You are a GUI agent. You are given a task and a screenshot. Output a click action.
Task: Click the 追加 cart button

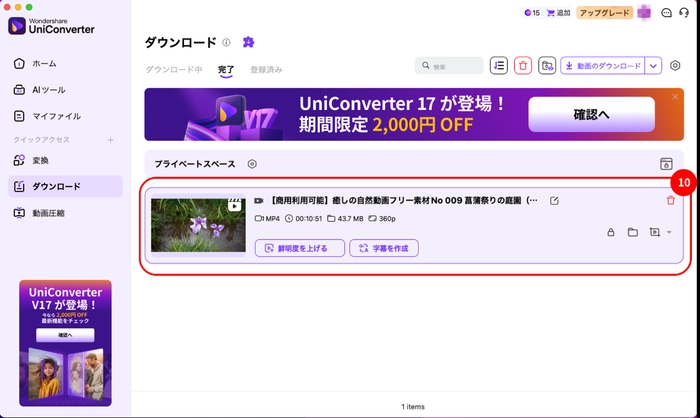pyautogui.click(x=558, y=13)
